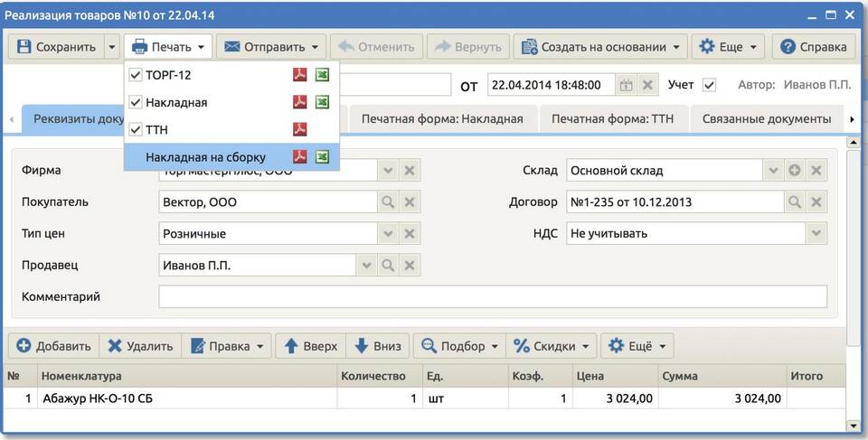Click plus icon next to Склад field
The height and width of the screenshot is (440, 868).
[x=794, y=171]
